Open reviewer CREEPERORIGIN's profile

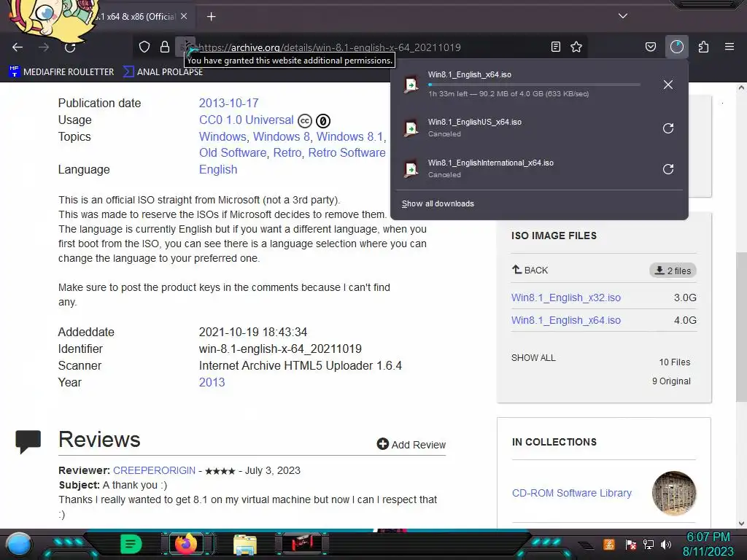[155, 470]
